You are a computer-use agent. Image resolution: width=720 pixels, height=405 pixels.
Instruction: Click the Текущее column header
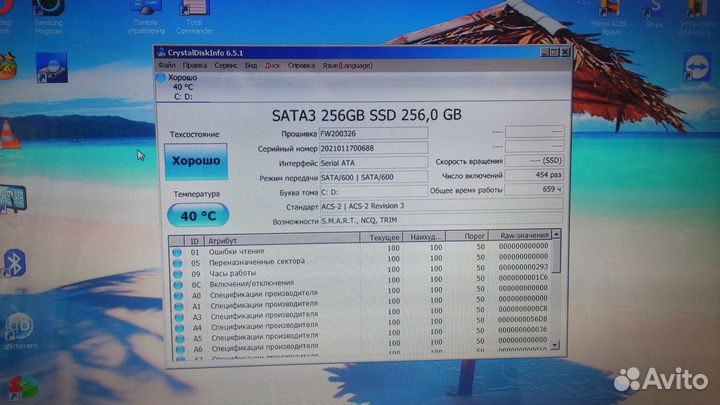click(x=381, y=237)
